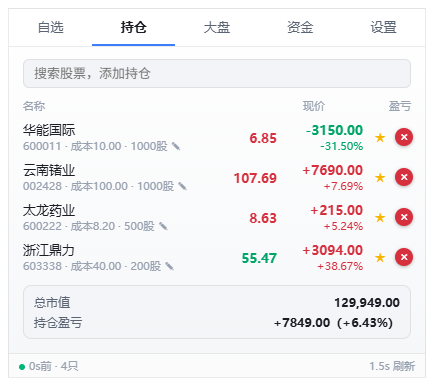This screenshot has height=386, width=434.
Task: Toggle the star for 云南锗业
Action: [380, 177]
